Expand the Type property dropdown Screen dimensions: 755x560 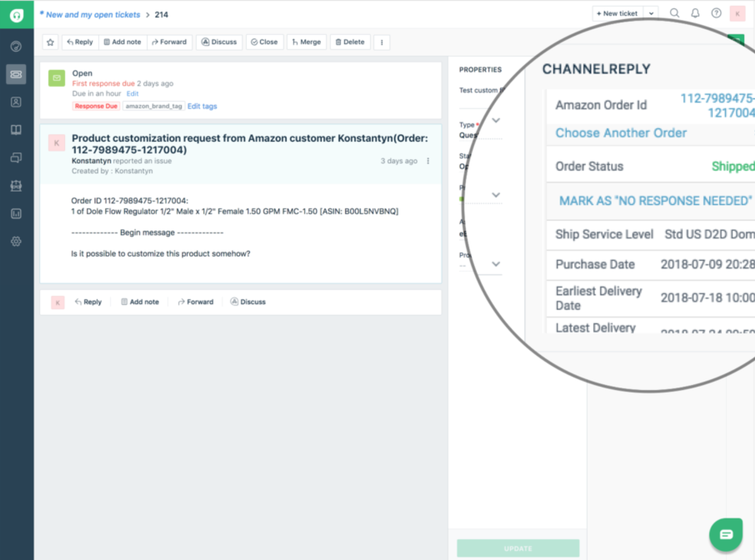tap(496, 120)
